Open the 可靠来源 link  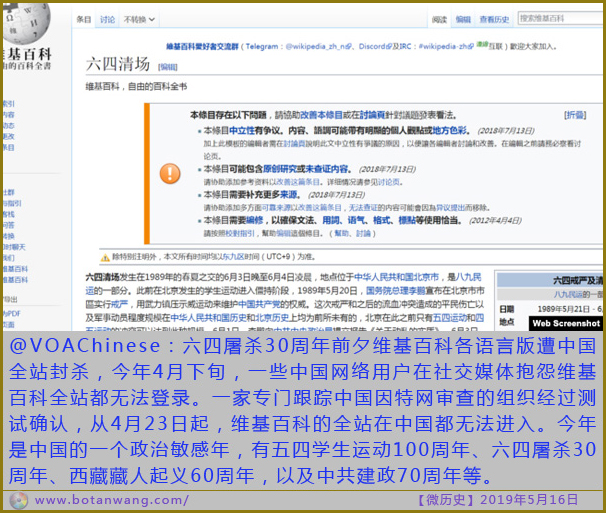click(275, 208)
